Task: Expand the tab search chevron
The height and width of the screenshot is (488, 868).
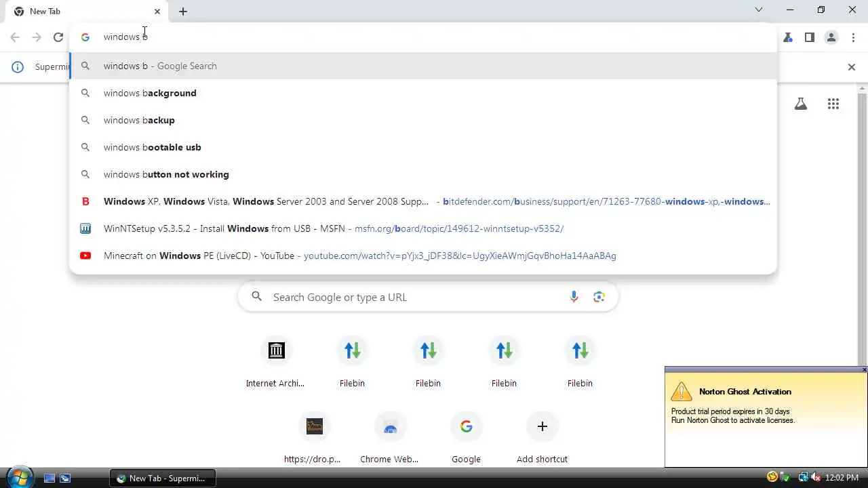Action: point(759,9)
